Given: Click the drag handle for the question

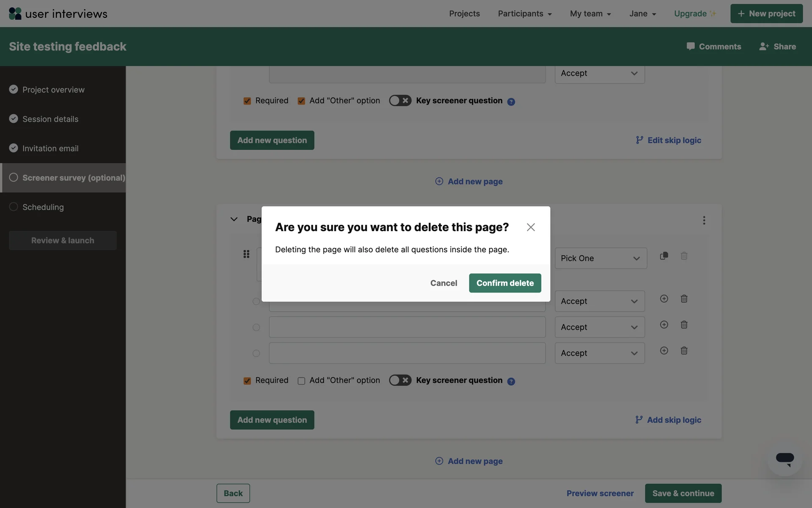Looking at the screenshot, I should click(246, 254).
